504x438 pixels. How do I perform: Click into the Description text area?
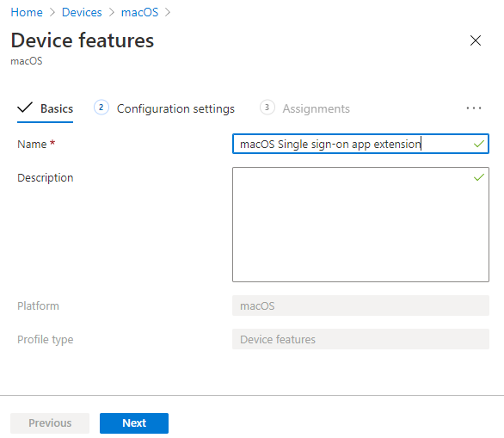tap(360, 225)
